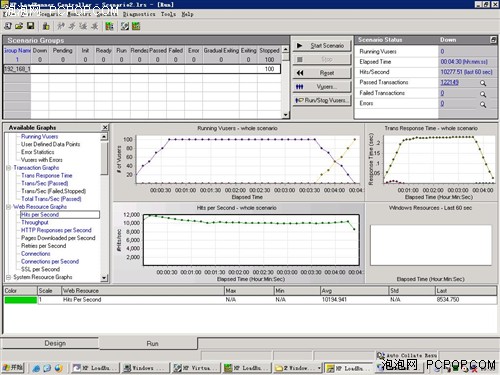Open the Diagnostics menu
The height and width of the screenshot is (375, 500).
coord(139,14)
